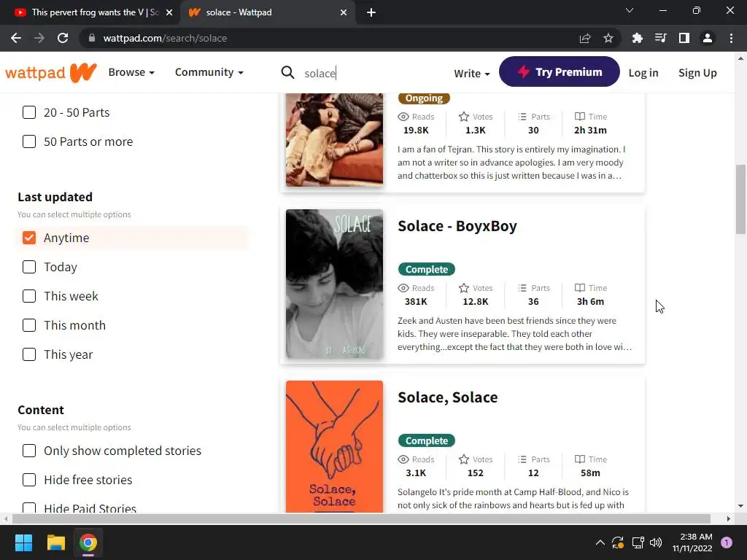The width and height of the screenshot is (747, 560).
Task: Enable Only show completed stories
Action: pyautogui.click(x=29, y=451)
